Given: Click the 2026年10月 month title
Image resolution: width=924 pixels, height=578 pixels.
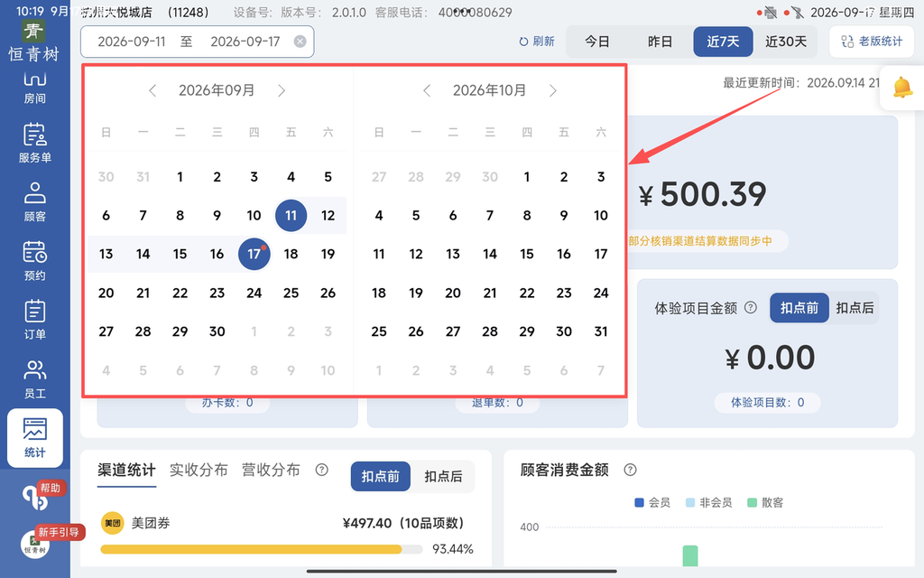Looking at the screenshot, I should (x=489, y=90).
